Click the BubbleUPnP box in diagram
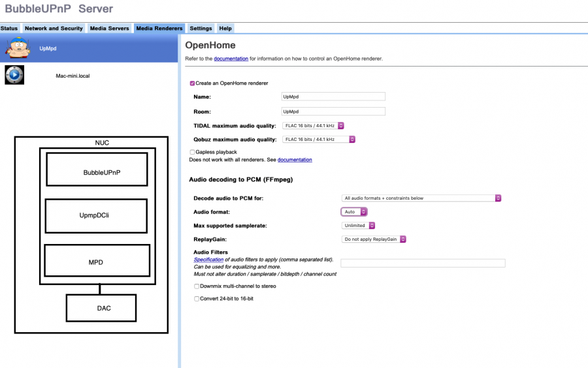 [97, 169]
